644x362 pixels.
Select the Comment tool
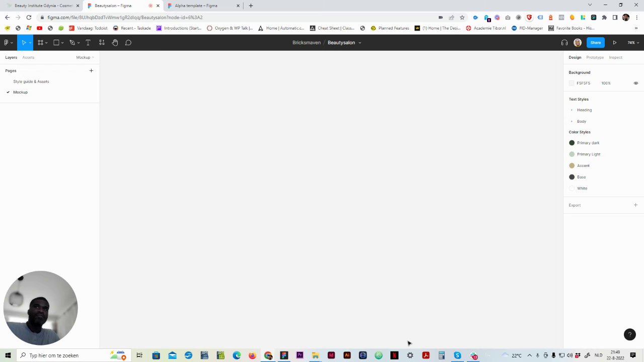point(128,43)
